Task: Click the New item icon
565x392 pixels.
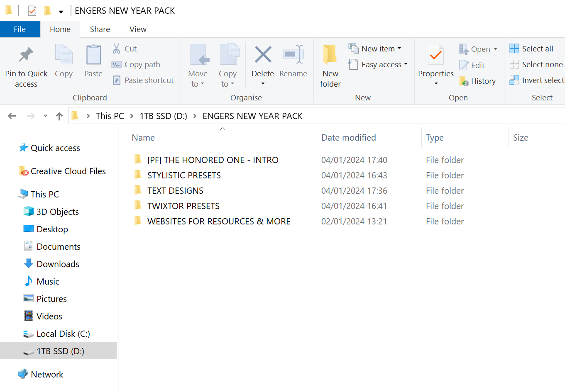Action: (353, 49)
